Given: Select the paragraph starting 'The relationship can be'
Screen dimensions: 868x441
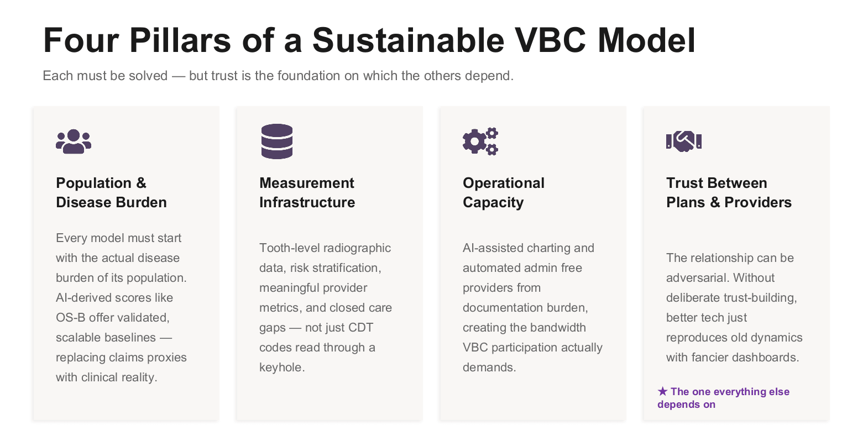Looking at the screenshot, I should pyautogui.click(x=734, y=307).
